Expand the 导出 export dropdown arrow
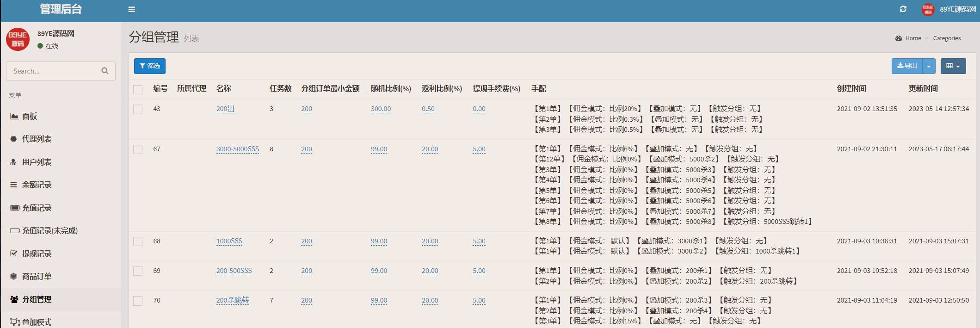This screenshot has width=980, height=328. (929, 66)
